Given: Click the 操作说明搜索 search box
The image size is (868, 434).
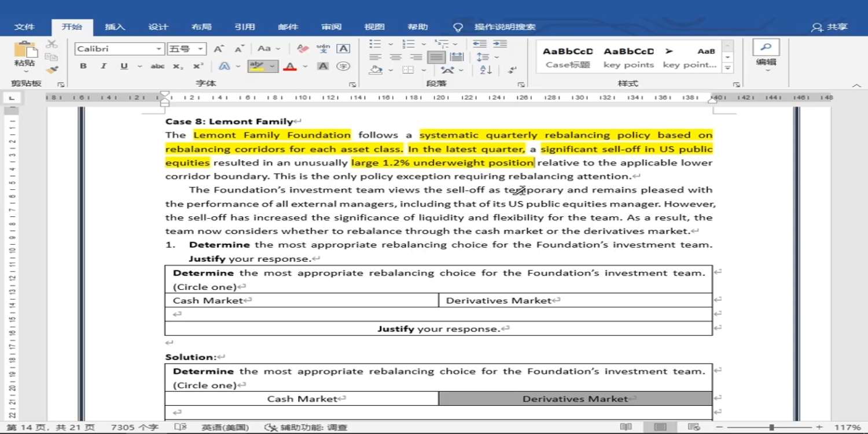Looking at the screenshot, I should [x=505, y=27].
